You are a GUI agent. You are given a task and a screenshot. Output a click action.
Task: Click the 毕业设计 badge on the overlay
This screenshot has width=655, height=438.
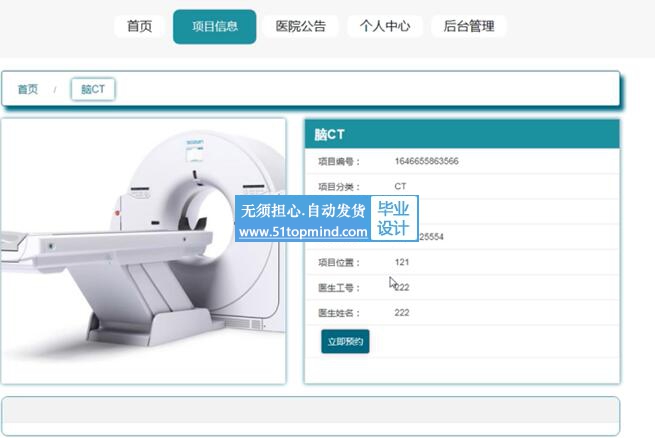(394, 218)
